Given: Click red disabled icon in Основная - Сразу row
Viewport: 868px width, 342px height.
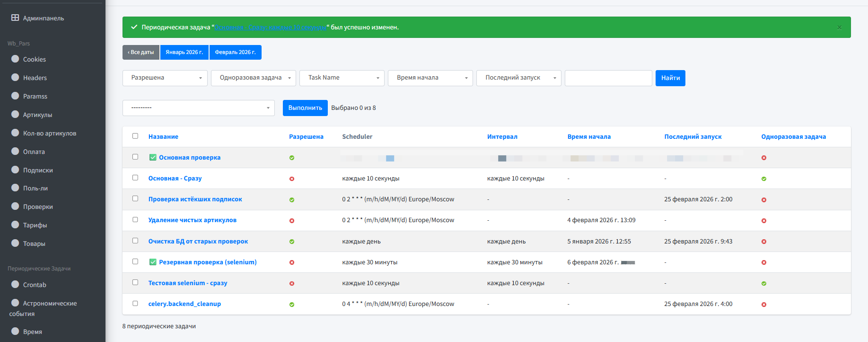Looking at the screenshot, I should point(292,179).
